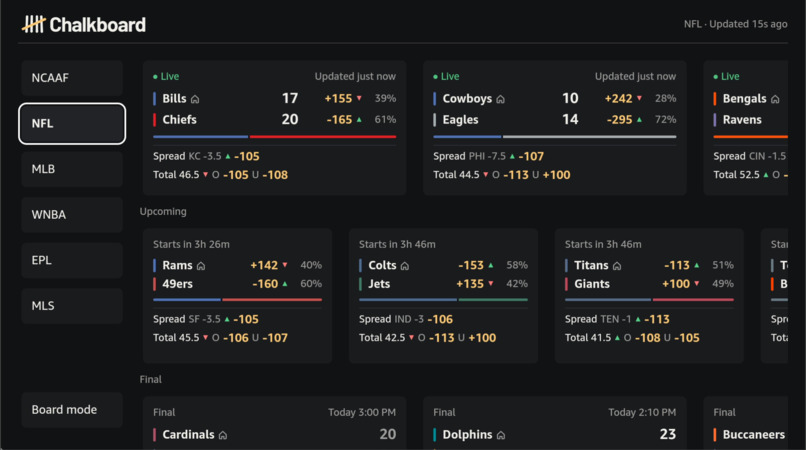Click the home icon beside Bengals
Image resolution: width=806 pixels, height=450 pixels.
click(x=775, y=99)
